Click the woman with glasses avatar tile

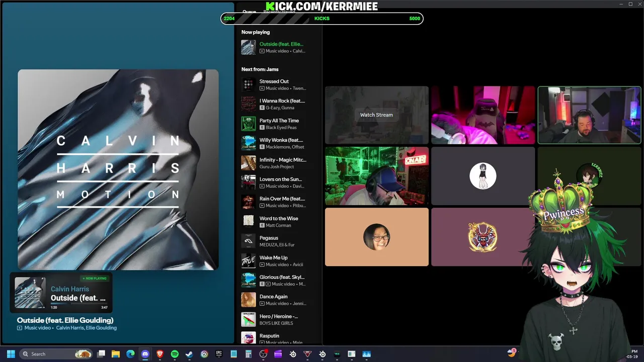(377, 237)
